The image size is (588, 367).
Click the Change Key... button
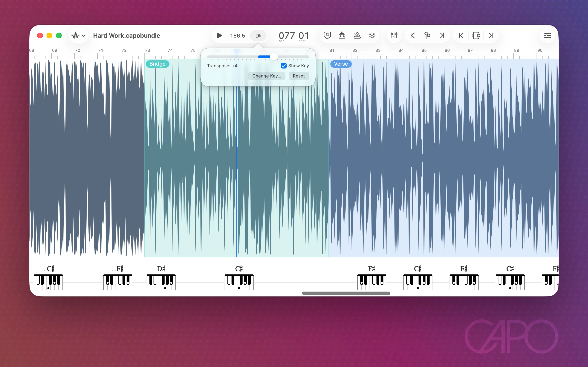click(x=267, y=76)
